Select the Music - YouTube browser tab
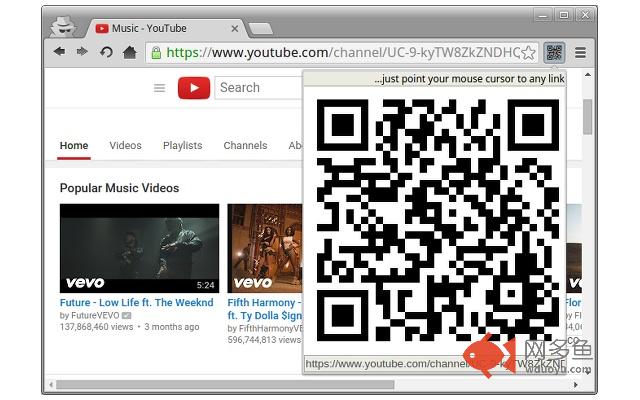Image resolution: width=640 pixels, height=400 pixels. coord(163,29)
